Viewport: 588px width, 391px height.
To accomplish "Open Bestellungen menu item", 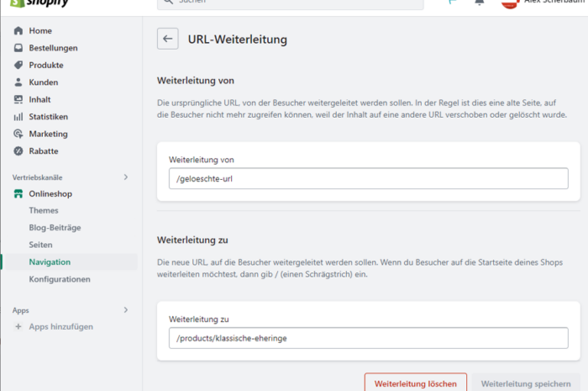I will tap(53, 48).
